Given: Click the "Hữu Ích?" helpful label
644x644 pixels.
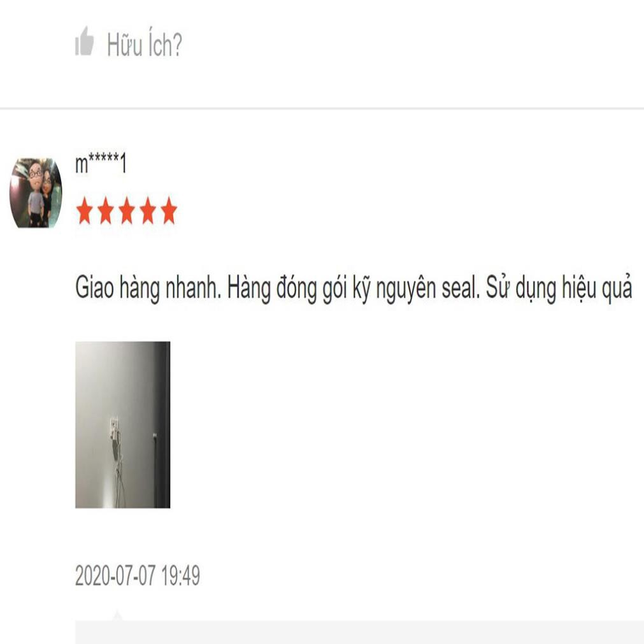Looking at the screenshot, I should pos(144,43).
